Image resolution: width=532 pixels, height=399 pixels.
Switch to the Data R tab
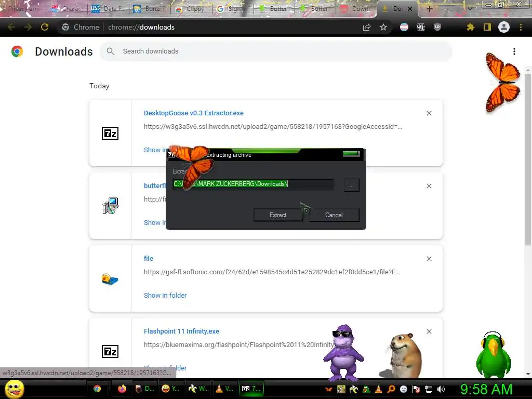pyautogui.click(x=108, y=9)
